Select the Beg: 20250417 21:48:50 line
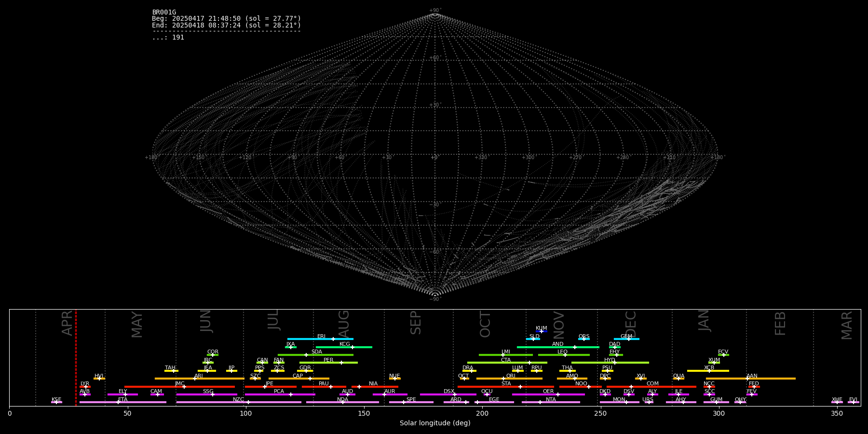Viewport: 868px width, 434px height. pos(226,19)
